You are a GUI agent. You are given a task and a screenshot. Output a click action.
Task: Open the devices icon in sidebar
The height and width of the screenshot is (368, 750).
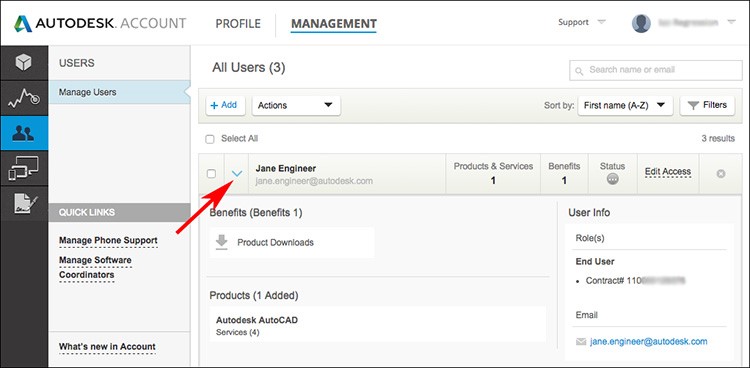(23, 168)
